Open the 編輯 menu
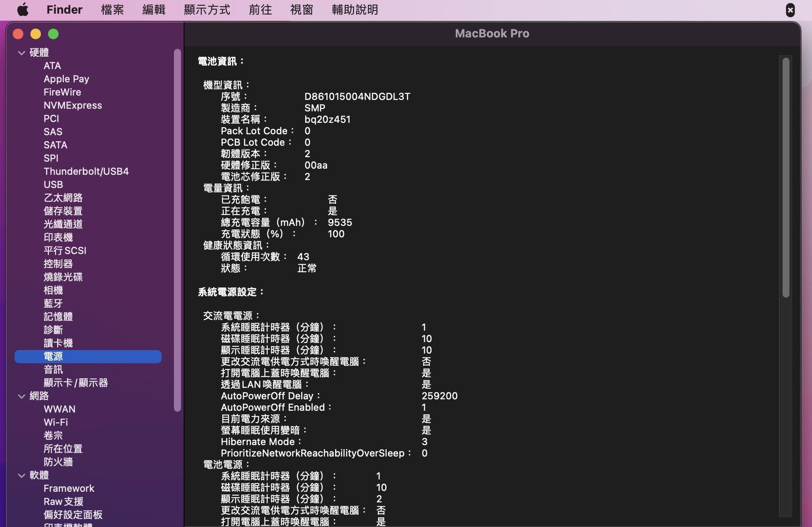Viewport: 812px width, 527px height. [x=154, y=10]
